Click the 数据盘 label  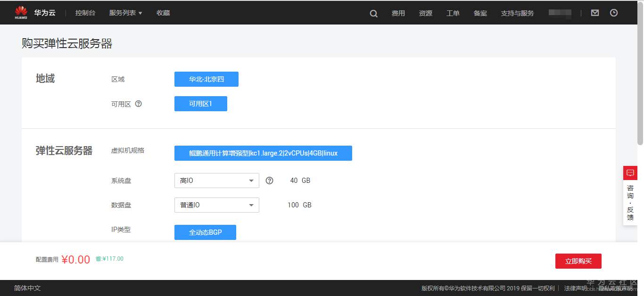click(121, 205)
